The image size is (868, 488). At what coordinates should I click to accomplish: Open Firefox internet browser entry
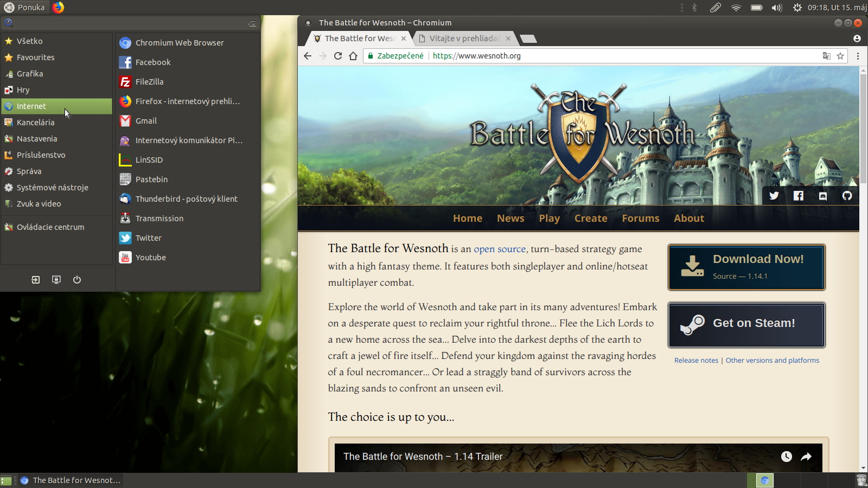(x=187, y=101)
